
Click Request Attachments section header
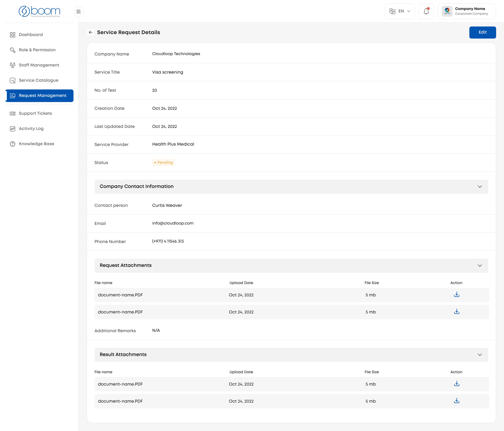click(x=291, y=265)
